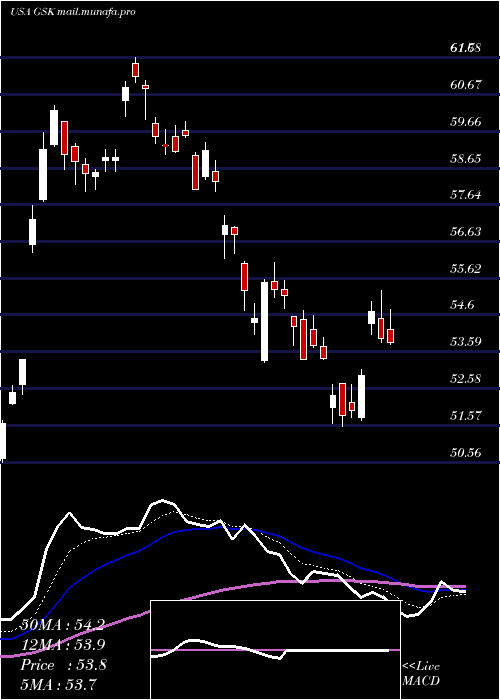This screenshot has width=500, height=700.
Task: Select the 51.57 price axis label
Action: click(x=467, y=416)
